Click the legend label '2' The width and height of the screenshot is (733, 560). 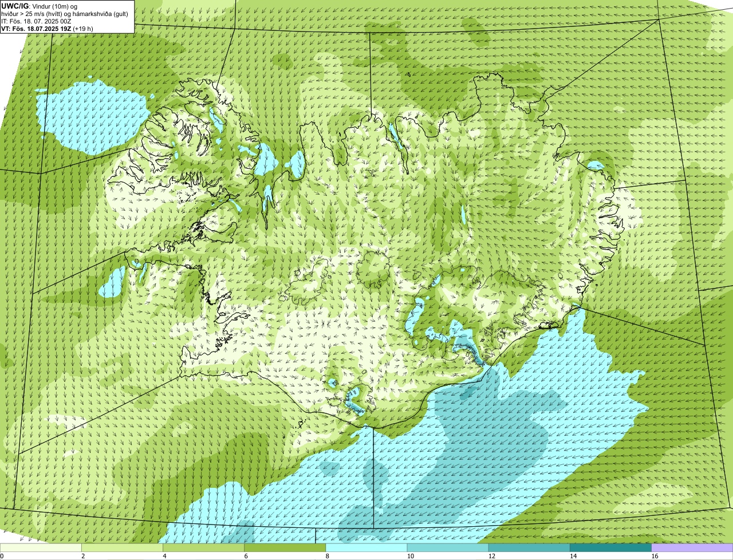point(84,556)
